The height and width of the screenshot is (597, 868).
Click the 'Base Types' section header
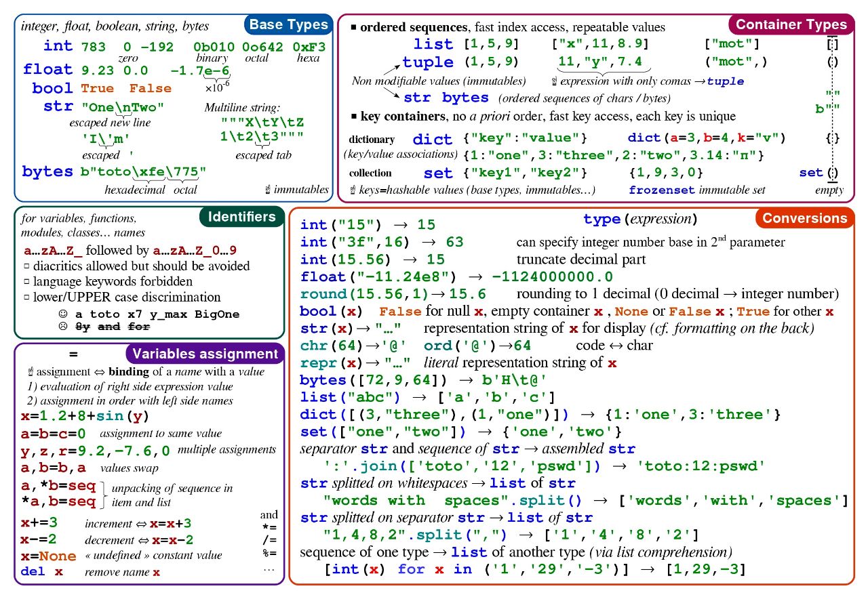tap(288, 25)
